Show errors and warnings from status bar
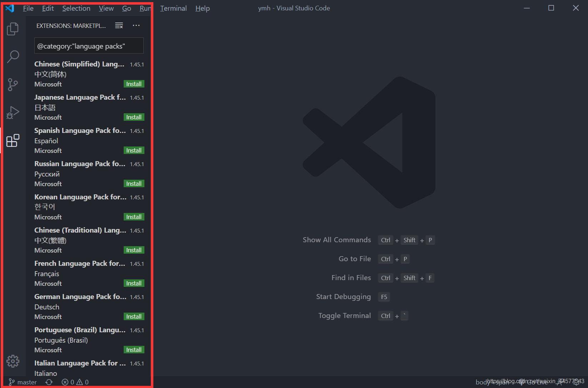Viewport: 588px width, 388px height. [x=75, y=382]
